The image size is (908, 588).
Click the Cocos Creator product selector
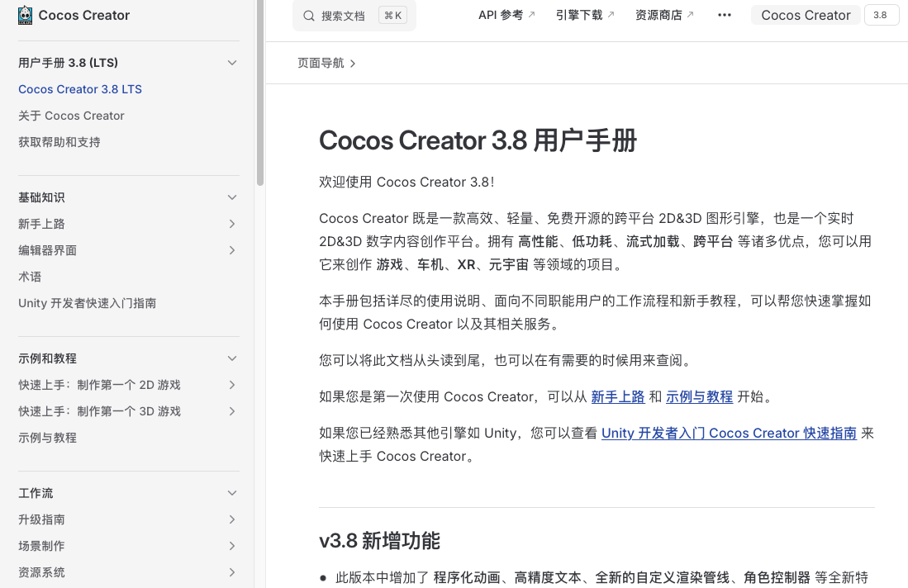tap(806, 15)
